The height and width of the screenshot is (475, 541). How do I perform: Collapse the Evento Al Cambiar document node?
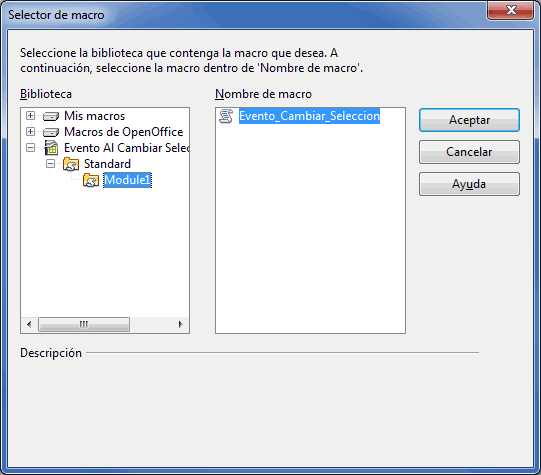point(30,148)
